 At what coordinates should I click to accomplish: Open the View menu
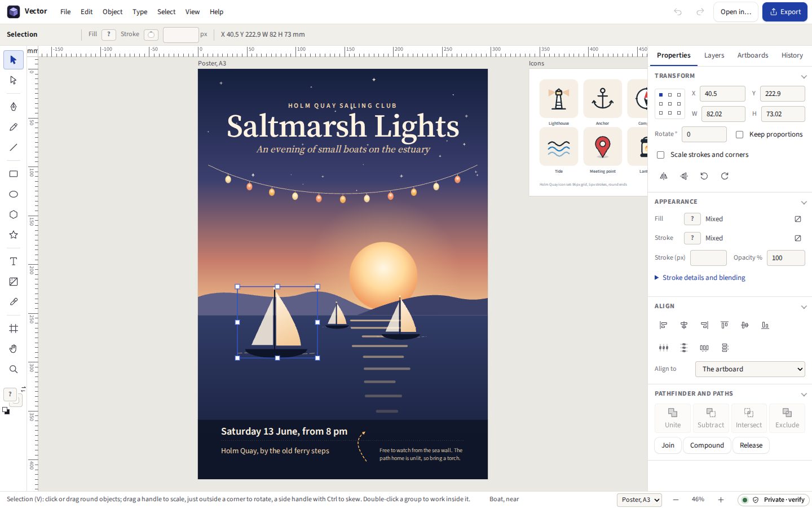pos(192,12)
